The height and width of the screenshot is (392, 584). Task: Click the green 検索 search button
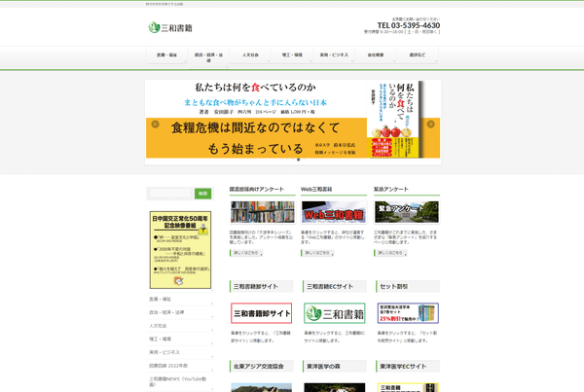[203, 194]
